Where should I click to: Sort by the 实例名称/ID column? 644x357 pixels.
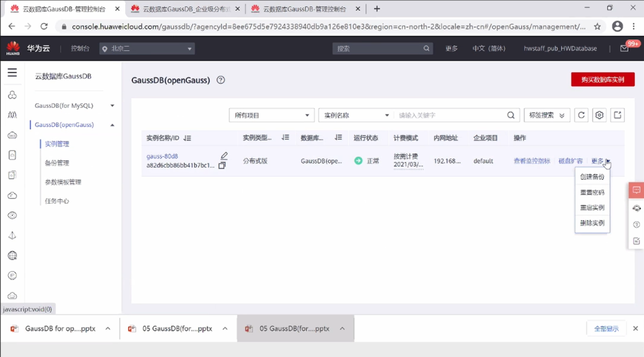click(187, 138)
